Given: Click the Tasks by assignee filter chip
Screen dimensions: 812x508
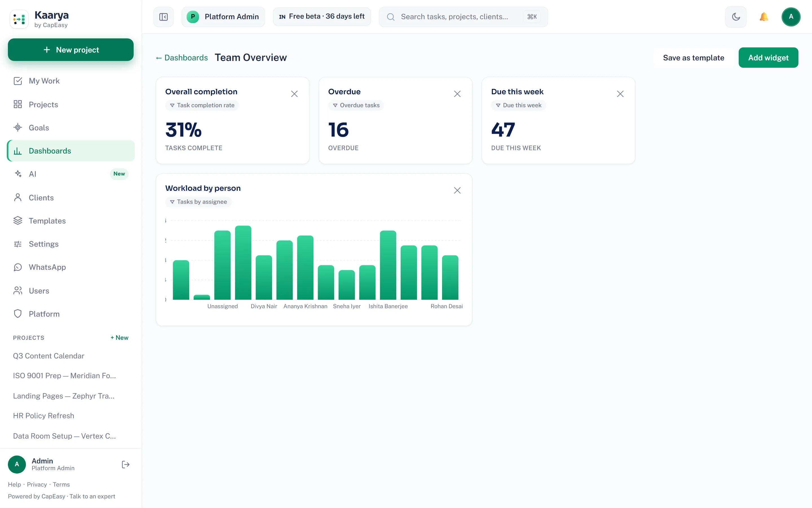Looking at the screenshot, I should pos(198,202).
